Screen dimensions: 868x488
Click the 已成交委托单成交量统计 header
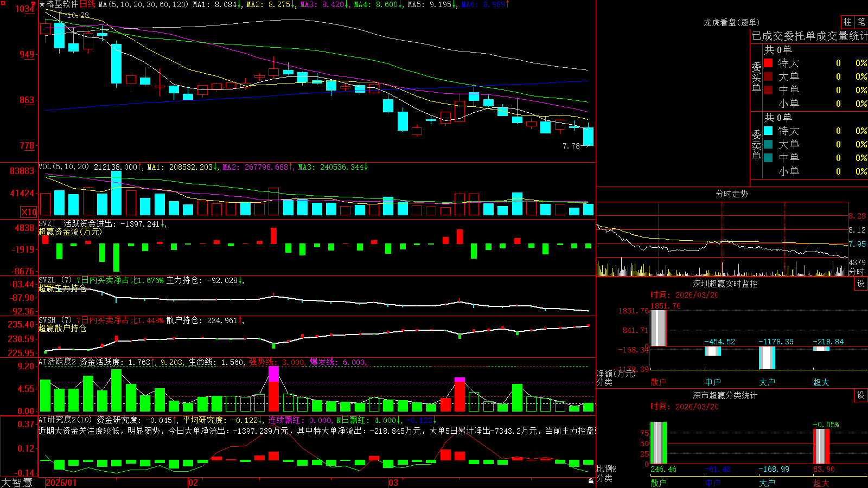click(x=809, y=36)
